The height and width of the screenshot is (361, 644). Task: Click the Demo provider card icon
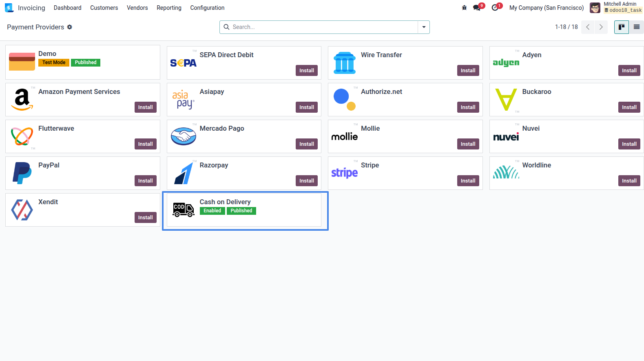(x=22, y=62)
